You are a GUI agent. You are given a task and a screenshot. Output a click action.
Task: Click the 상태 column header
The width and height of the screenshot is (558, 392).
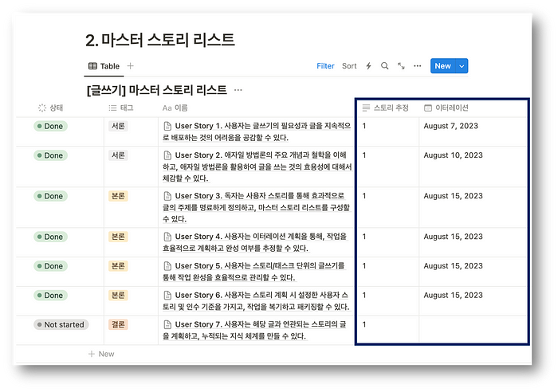[50, 108]
